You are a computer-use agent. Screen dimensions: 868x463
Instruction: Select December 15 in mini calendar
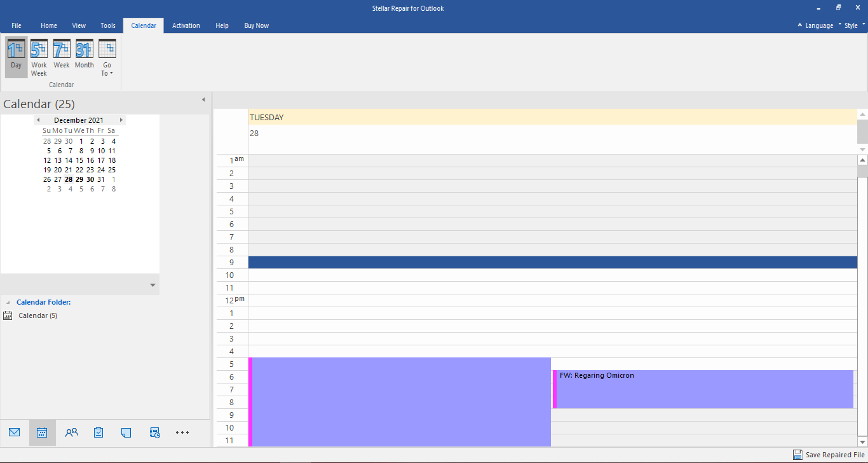[x=79, y=160]
